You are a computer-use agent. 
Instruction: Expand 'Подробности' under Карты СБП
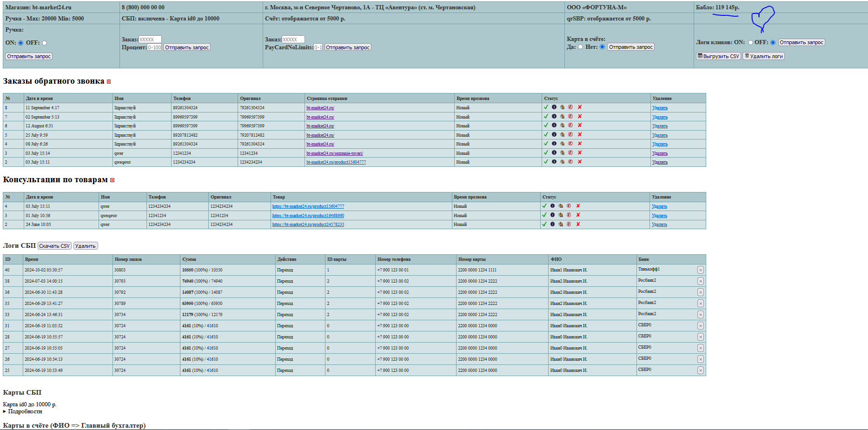coord(23,411)
